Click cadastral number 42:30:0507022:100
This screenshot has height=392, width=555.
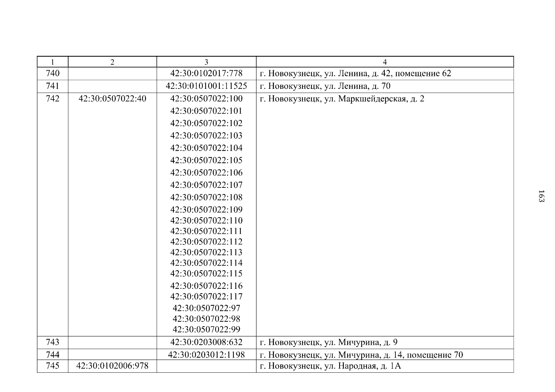(x=206, y=99)
